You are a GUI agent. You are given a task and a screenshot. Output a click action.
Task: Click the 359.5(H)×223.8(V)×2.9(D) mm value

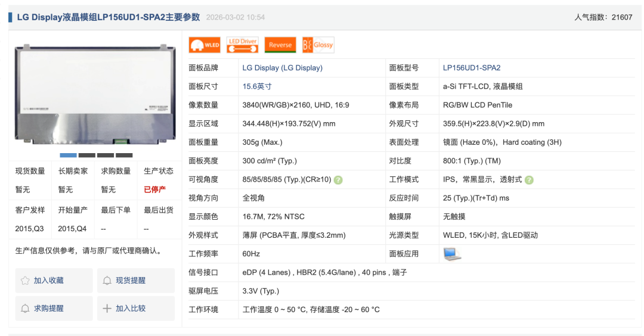tap(494, 123)
